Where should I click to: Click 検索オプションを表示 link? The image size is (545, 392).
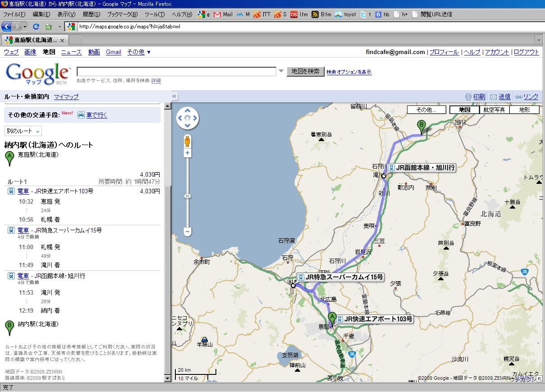coord(349,72)
